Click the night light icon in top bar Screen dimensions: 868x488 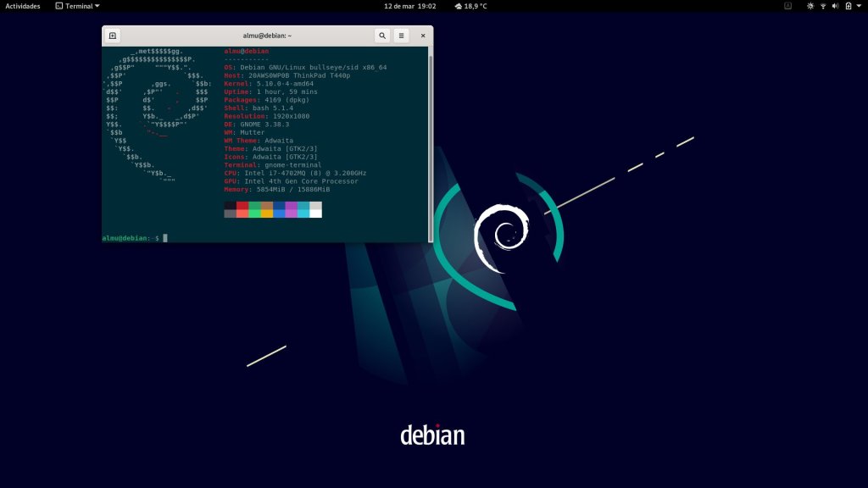[810, 6]
